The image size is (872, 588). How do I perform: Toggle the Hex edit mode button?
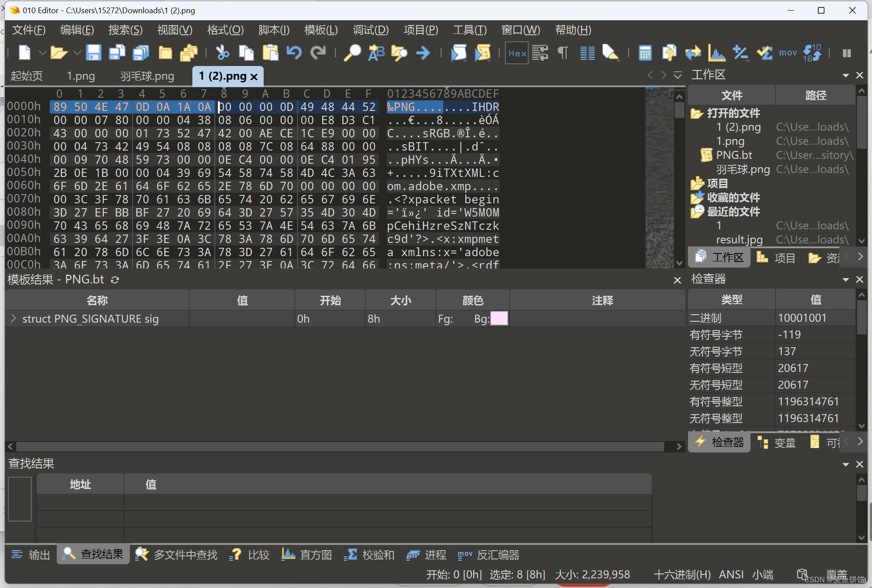click(517, 53)
